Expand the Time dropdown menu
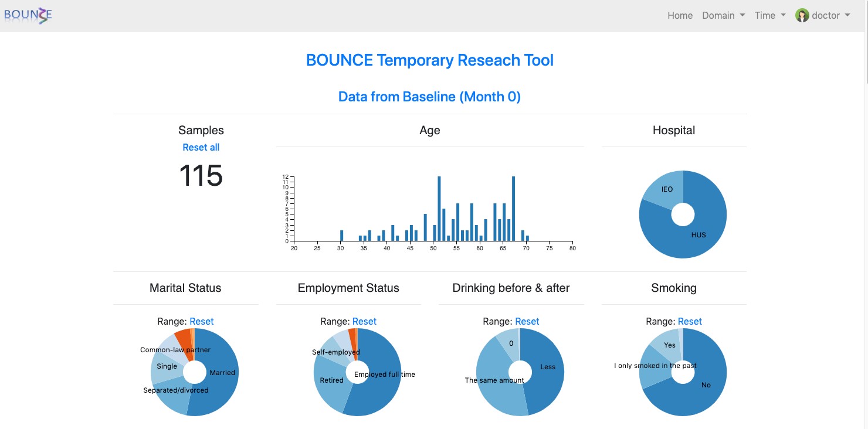The width and height of the screenshot is (868, 429). point(770,16)
